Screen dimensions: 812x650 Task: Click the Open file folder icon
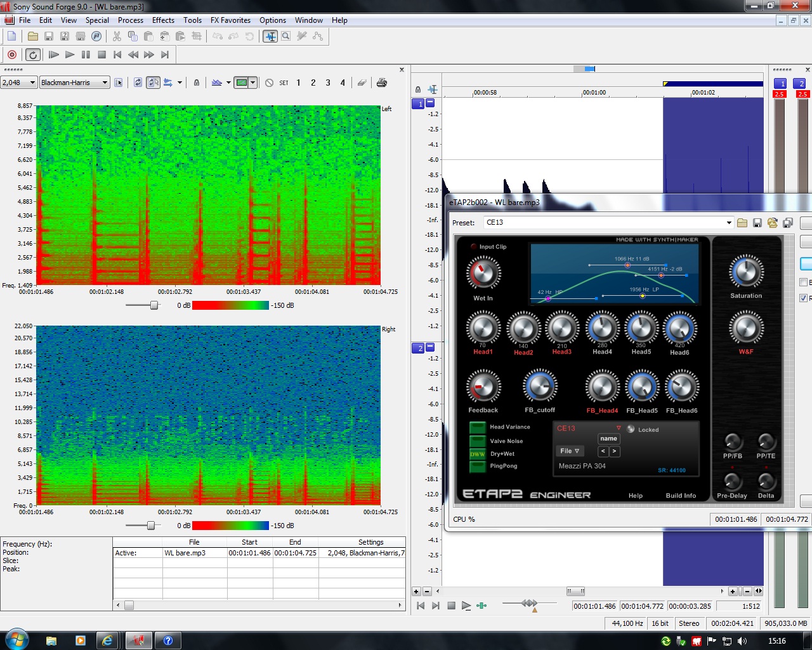[x=32, y=36]
